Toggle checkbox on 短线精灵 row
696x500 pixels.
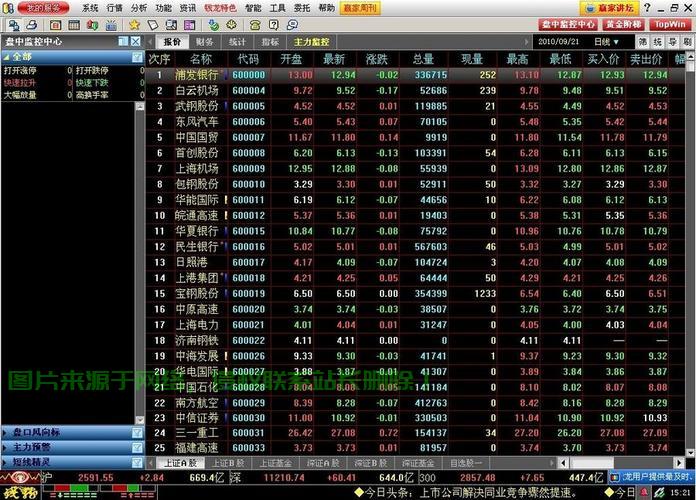tap(137, 462)
